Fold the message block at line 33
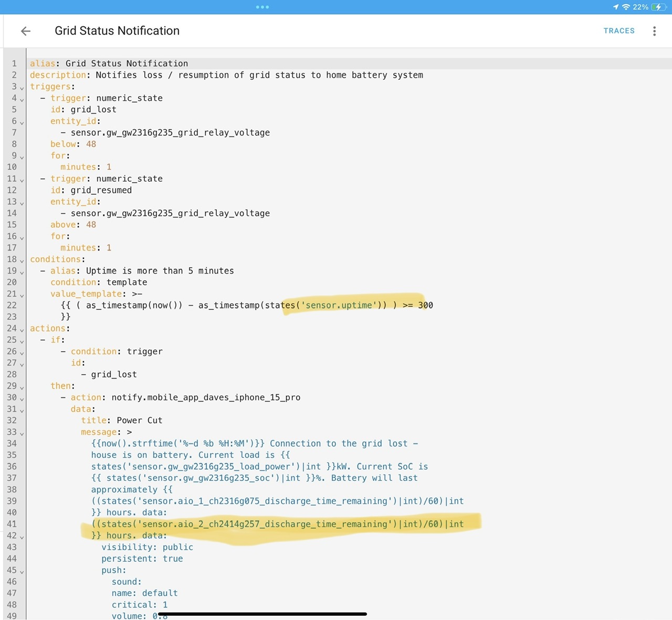Image resolution: width=672 pixels, height=620 pixels. point(22,433)
